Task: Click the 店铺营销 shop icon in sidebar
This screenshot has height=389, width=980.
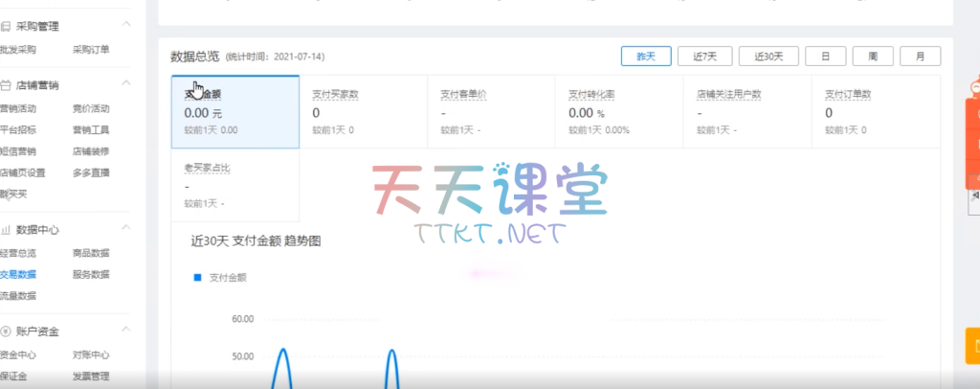Action: 6,84
